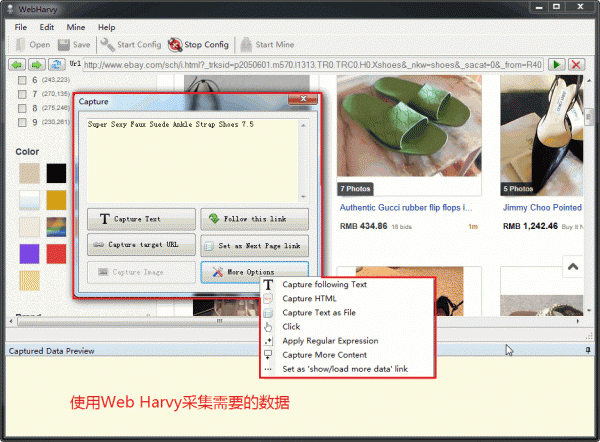Click the Capture target URL button
Image resolution: width=600 pixels, height=442 pixels.
pos(141,245)
